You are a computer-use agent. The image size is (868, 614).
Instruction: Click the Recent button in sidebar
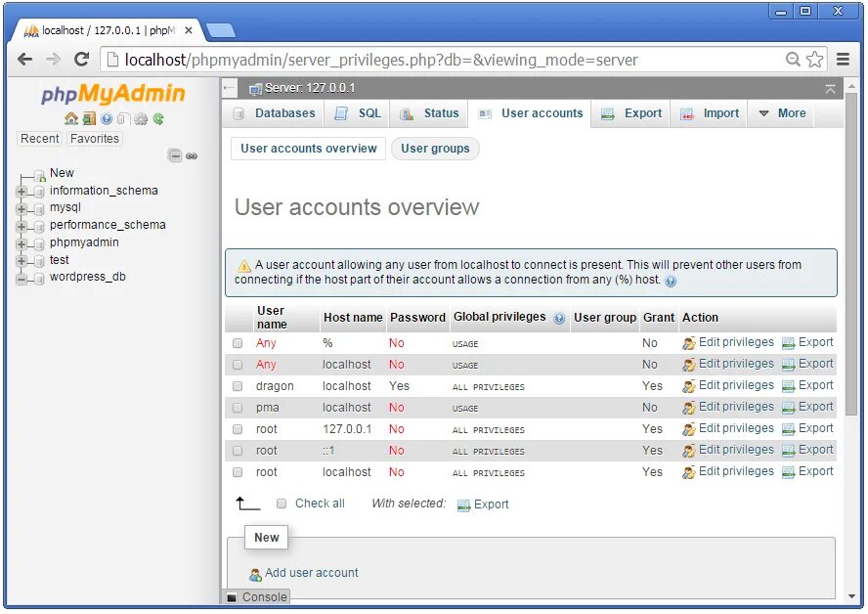[39, 139]
